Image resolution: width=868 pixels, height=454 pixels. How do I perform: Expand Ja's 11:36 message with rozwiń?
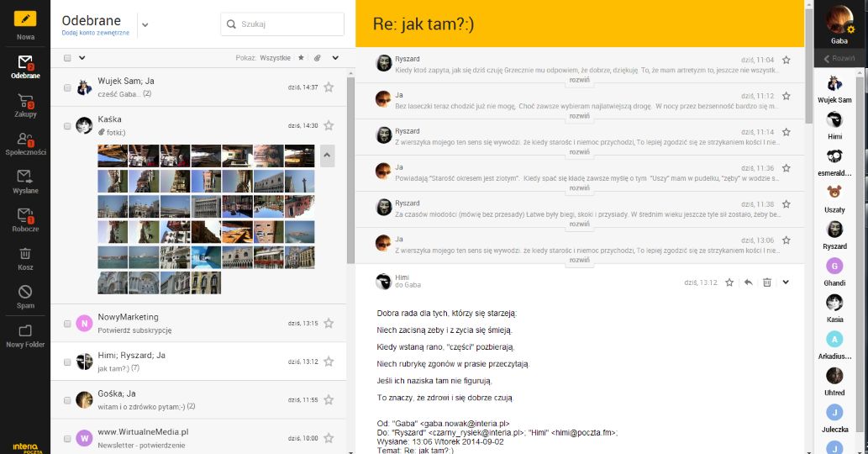tap(580, 187)
